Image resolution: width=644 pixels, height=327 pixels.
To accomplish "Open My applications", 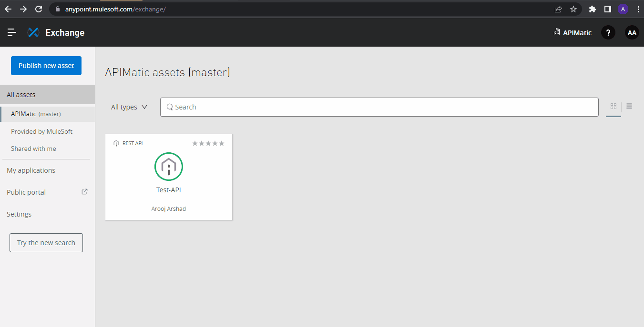I will click(31, 170).
